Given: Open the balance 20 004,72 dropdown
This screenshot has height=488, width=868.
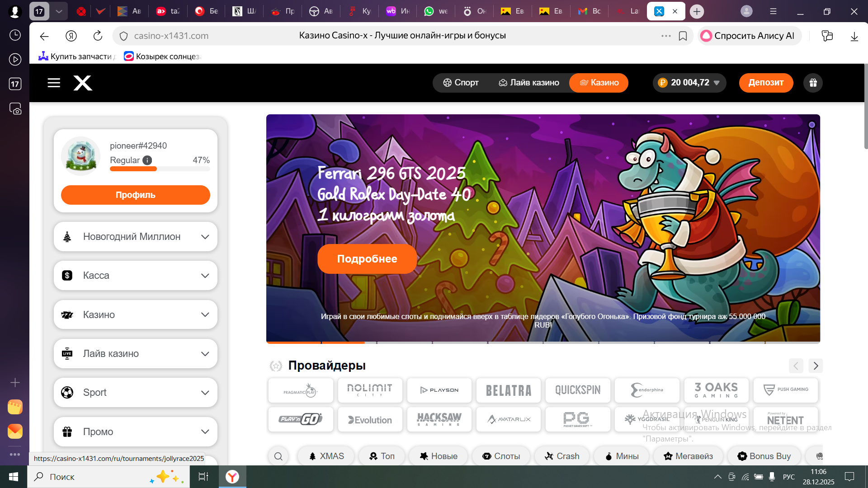Looking at the screenshot, I should point(689,83).
